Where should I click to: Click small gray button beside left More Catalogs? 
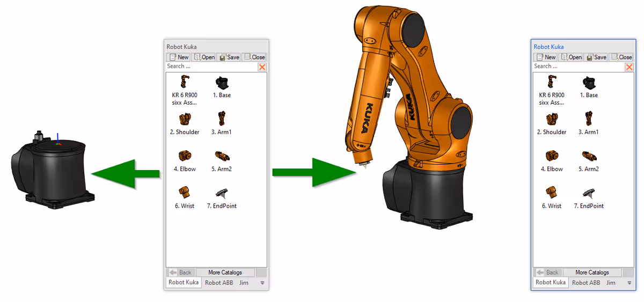(x=261, y=272)
